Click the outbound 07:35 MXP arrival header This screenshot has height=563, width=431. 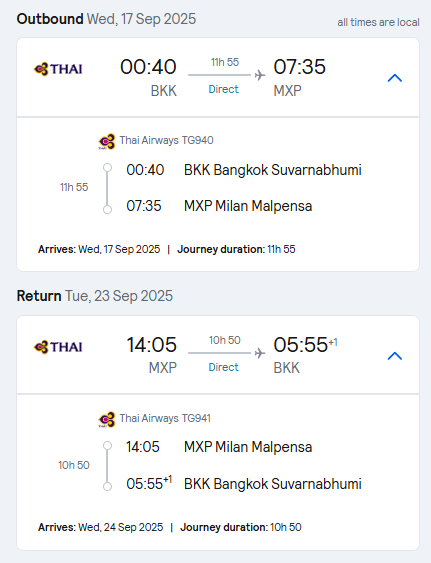click(x=300, y=77)
